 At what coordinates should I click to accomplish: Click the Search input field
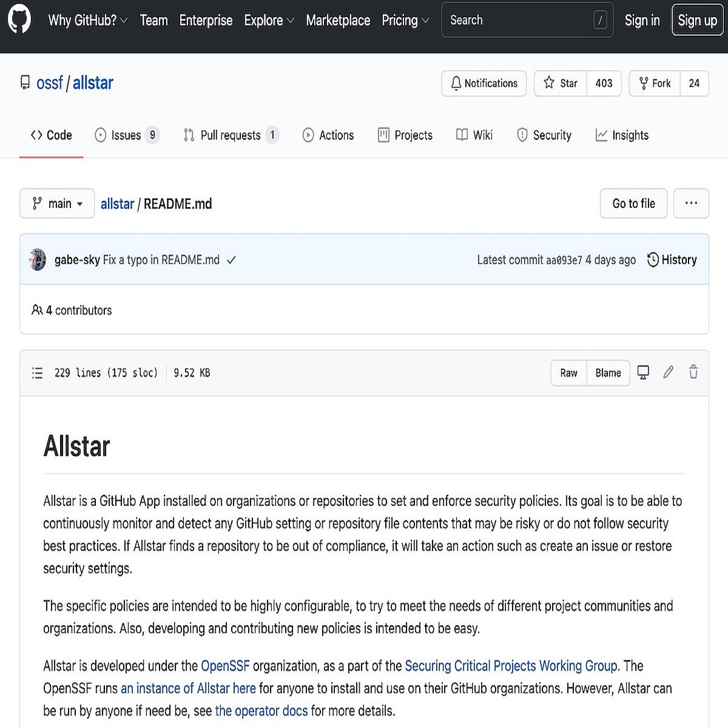[x=527, y=20]
